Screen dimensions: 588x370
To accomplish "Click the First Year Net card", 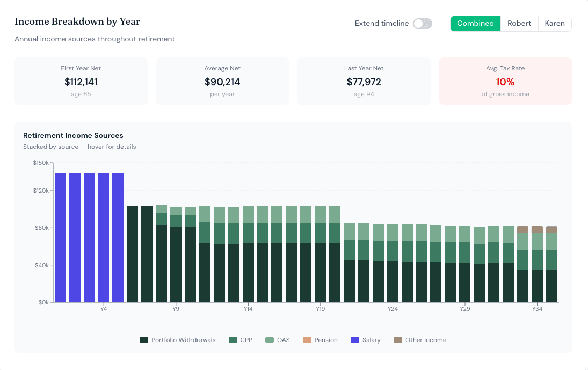I will 81,81.
